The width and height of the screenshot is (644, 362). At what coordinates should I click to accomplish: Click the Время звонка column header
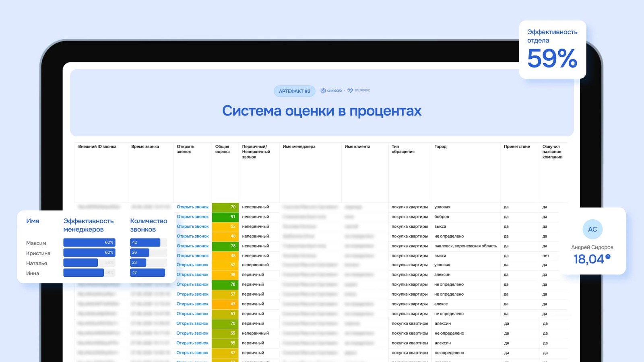[145, 147]
